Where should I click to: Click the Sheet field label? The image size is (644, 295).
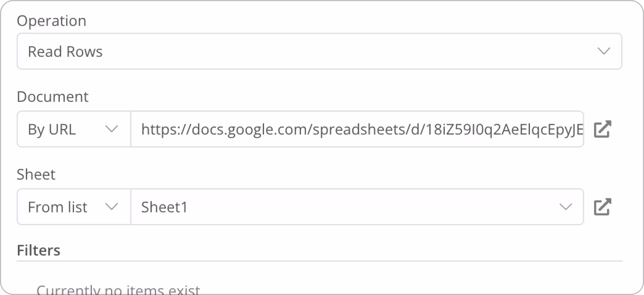(36, 174)
